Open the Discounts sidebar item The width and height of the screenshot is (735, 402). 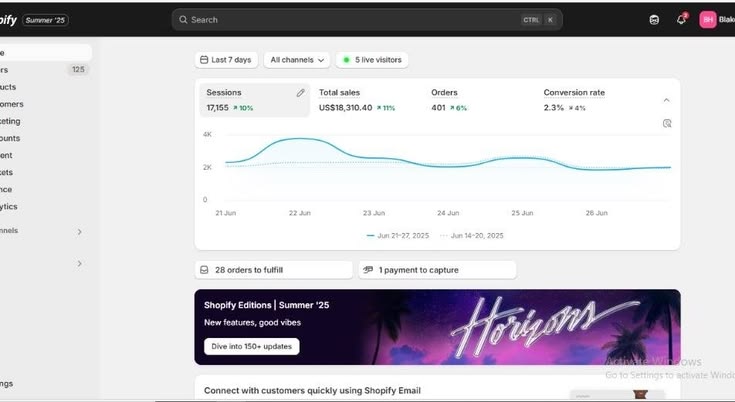45,138
